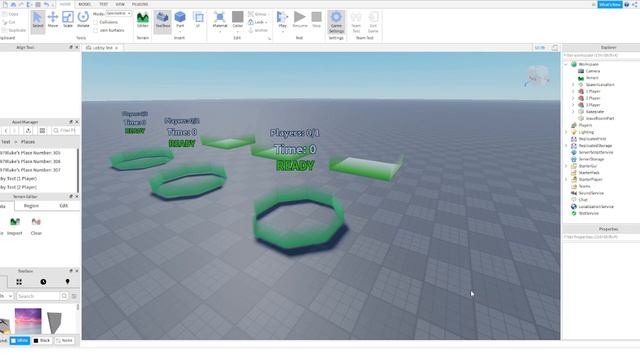Open the Toolbox Creations lightbulb tab
The height and width of the screenshot is (360, 640).
tap(67, 282)
